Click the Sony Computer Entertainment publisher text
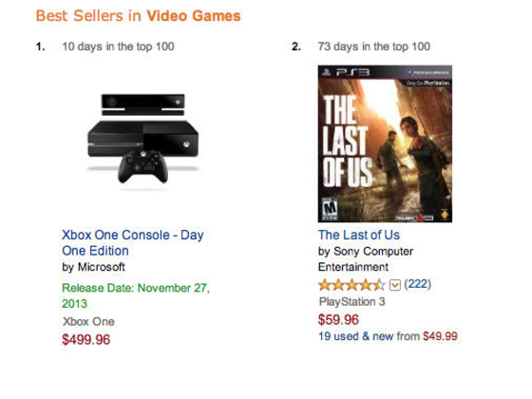Image resolution: width=532 pixels, height=399 pixels. click(x=366, y=258)
